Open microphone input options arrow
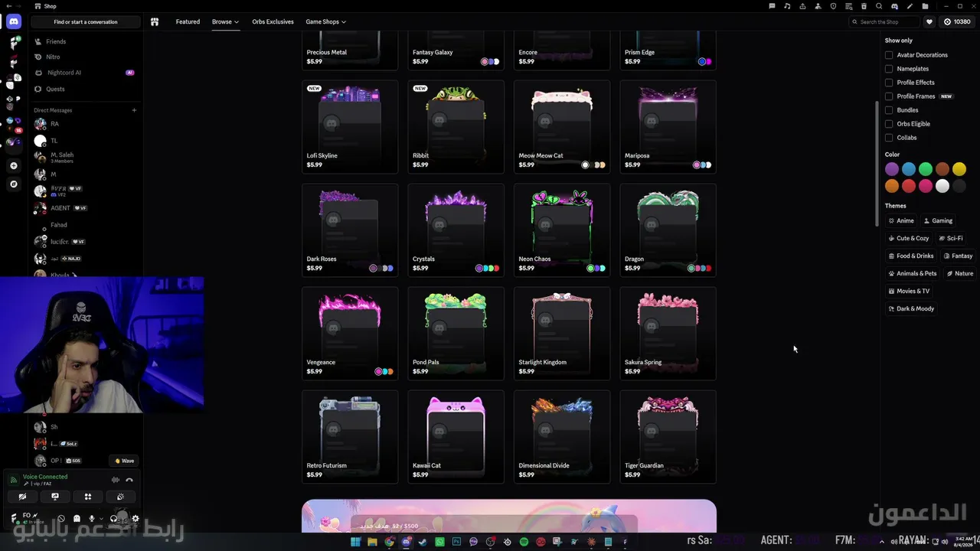 [x=101, y=519]
